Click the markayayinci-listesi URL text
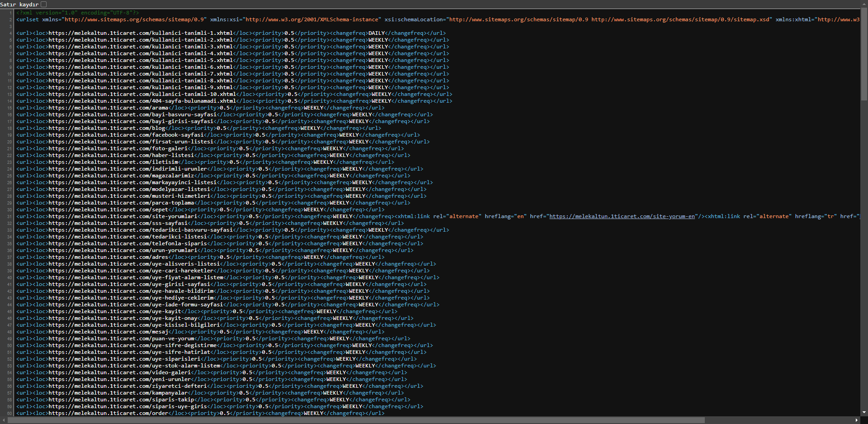This screenshot has height=424, width=868. pos(132,182)
